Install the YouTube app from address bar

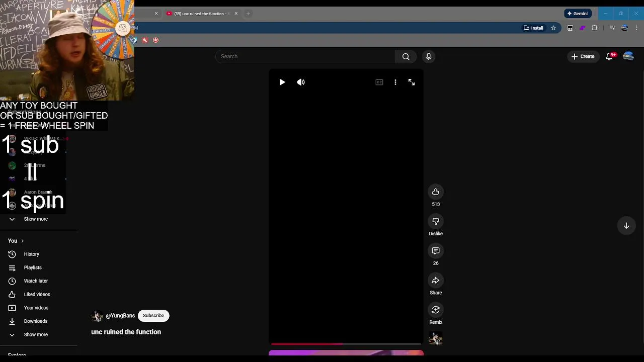click(x=533, y=28)
